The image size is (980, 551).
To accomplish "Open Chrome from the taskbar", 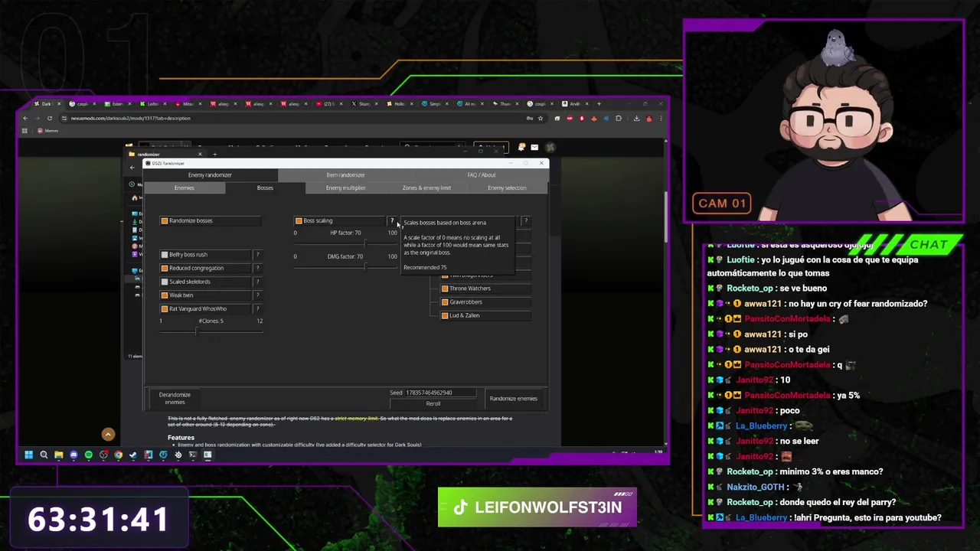I will click(x=118, y=455).
